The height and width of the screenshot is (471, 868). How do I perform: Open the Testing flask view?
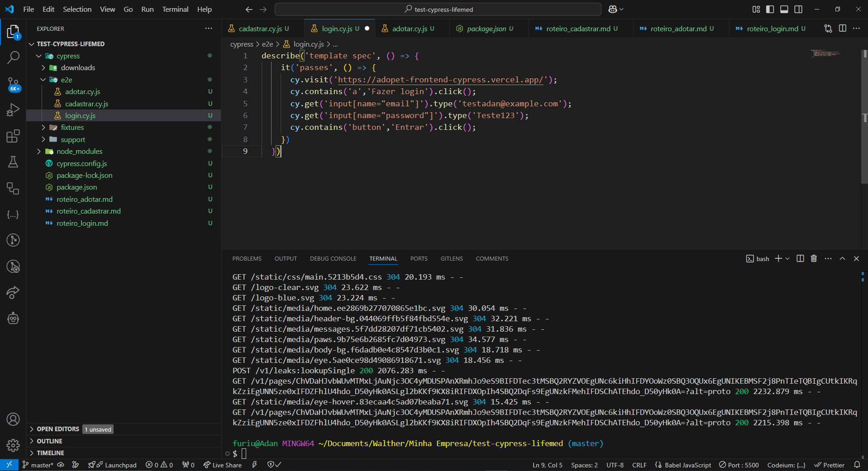tap(13, 162)
